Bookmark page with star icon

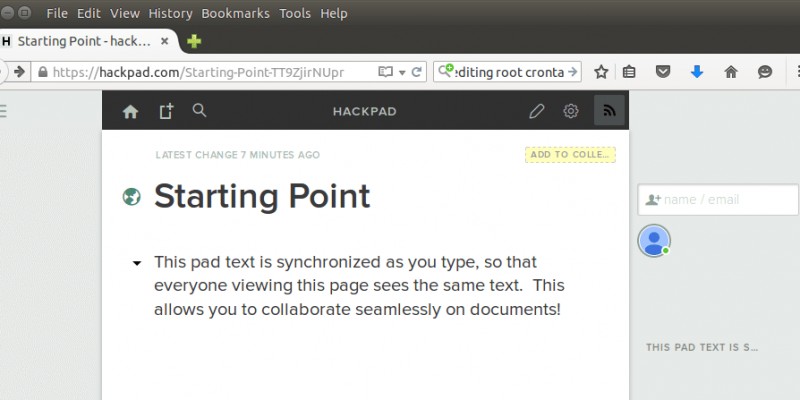(x=602, y=72)
